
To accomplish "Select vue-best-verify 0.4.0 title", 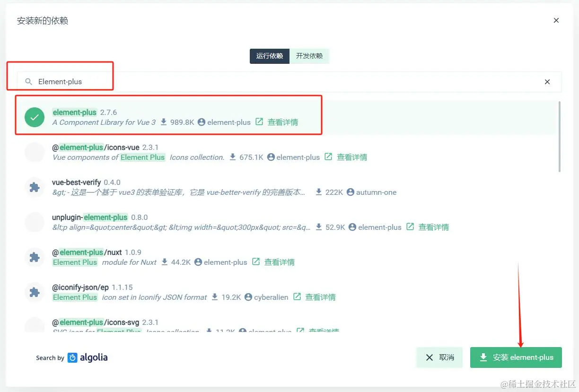I will coord(86,182).
